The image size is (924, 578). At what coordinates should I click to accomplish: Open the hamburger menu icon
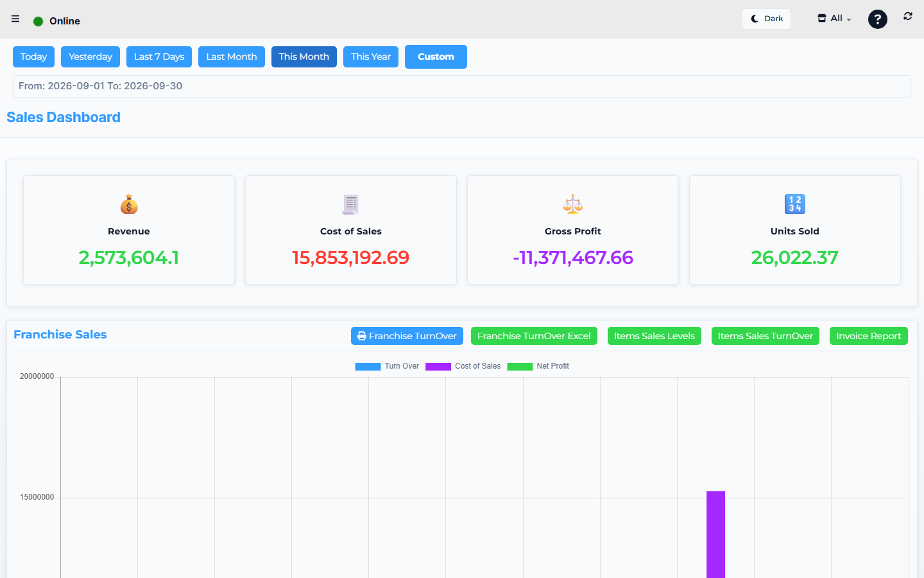(15, 19)
